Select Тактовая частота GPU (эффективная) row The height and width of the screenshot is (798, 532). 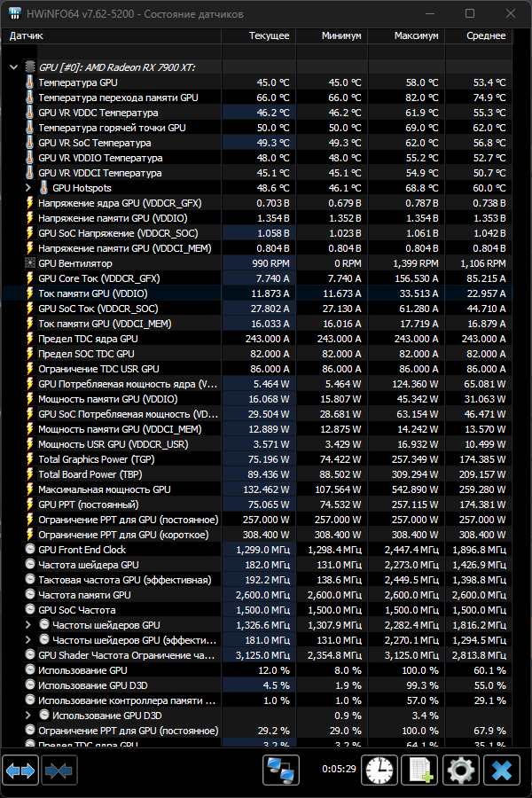click(257, 580)
